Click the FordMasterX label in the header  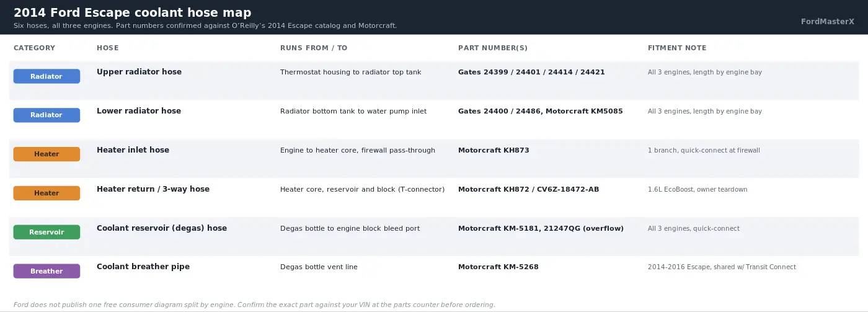tap(828, 22)
